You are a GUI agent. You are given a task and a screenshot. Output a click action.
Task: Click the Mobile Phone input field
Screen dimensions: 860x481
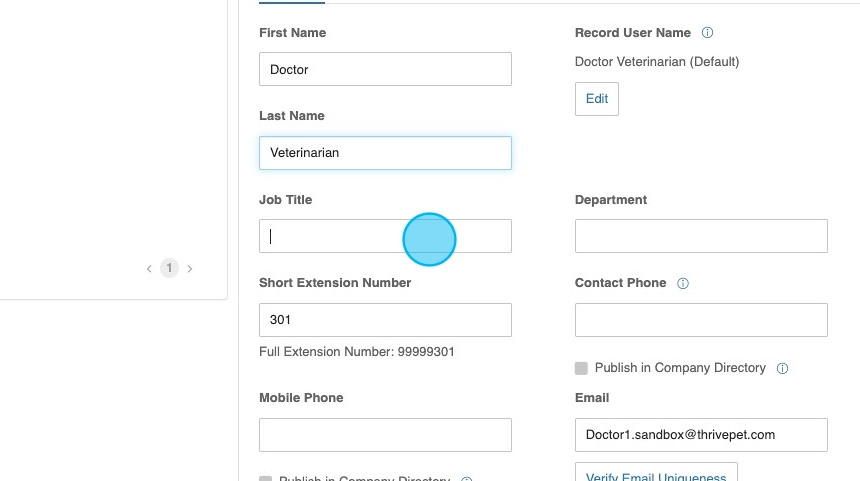point(385,435)
